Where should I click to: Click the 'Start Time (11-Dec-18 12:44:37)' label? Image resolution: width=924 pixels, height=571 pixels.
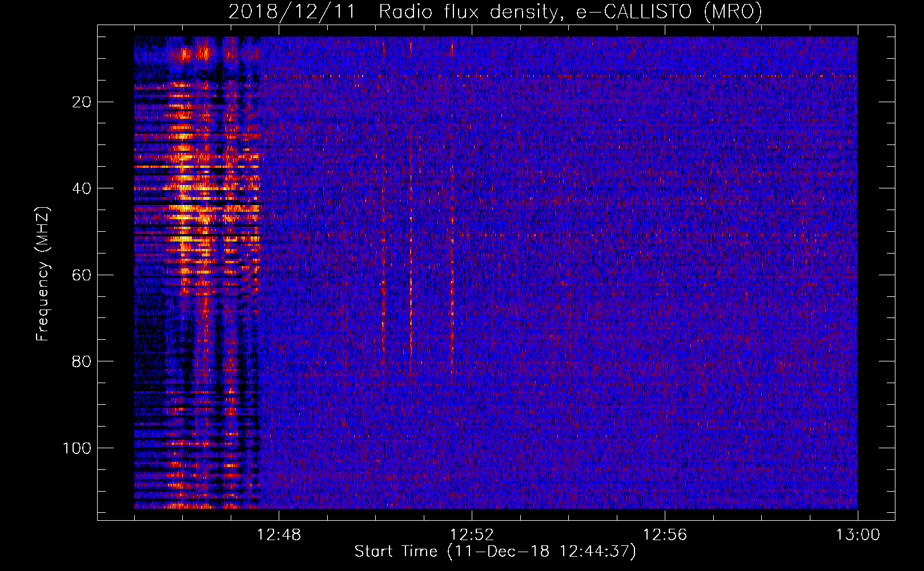(x=495, y=552)
